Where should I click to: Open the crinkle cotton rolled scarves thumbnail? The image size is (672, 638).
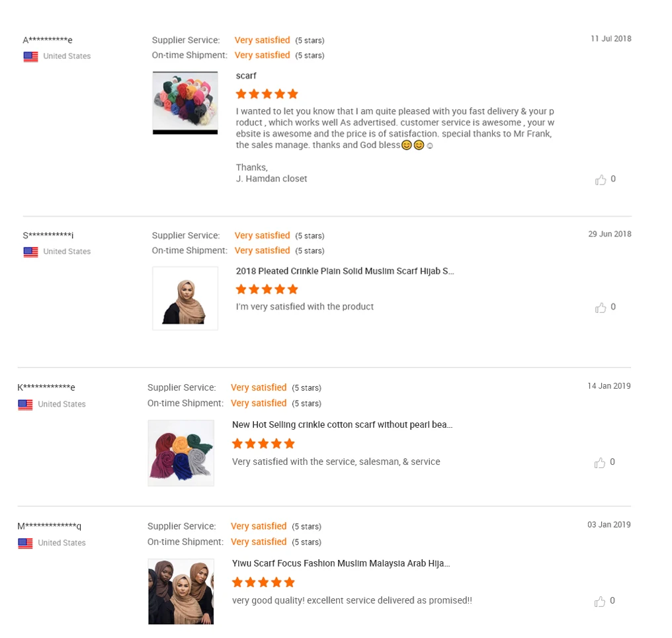coord(181,453)
